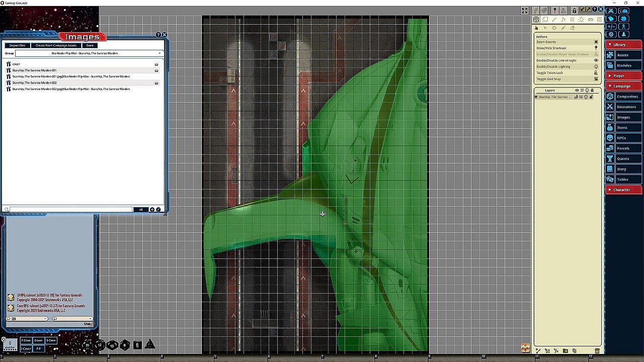Toggle Enable/Disable Lighting
This screenshot has height=362, width=644.
568,66
